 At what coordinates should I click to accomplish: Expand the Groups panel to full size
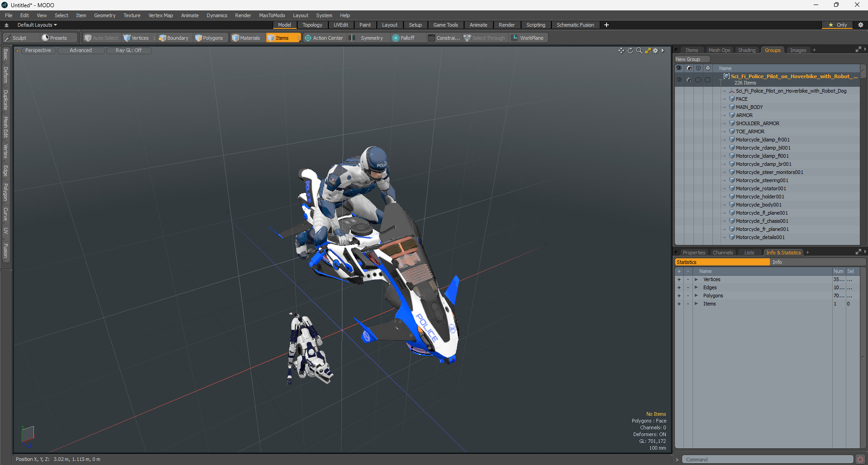[858, 50]
